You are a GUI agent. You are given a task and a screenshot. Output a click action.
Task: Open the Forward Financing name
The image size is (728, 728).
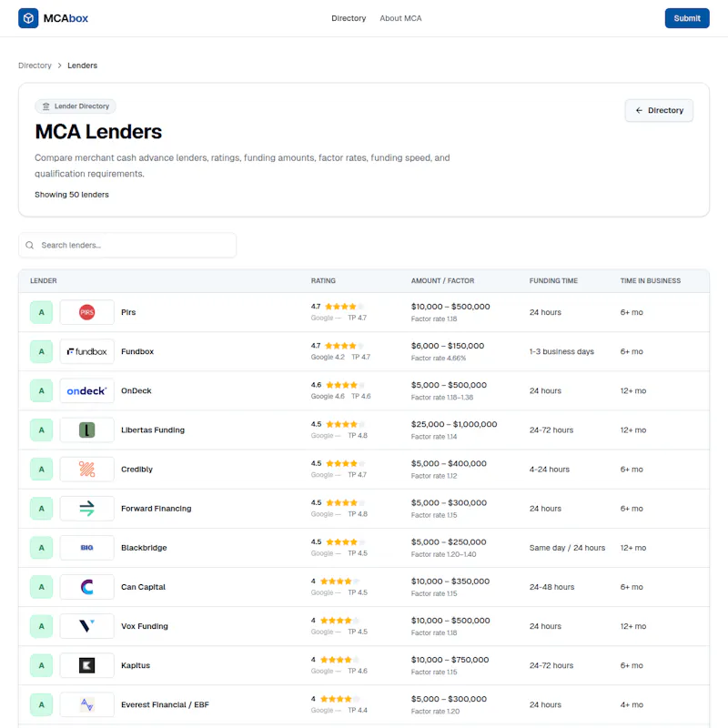pyautogui.click(x=156, y=509)
